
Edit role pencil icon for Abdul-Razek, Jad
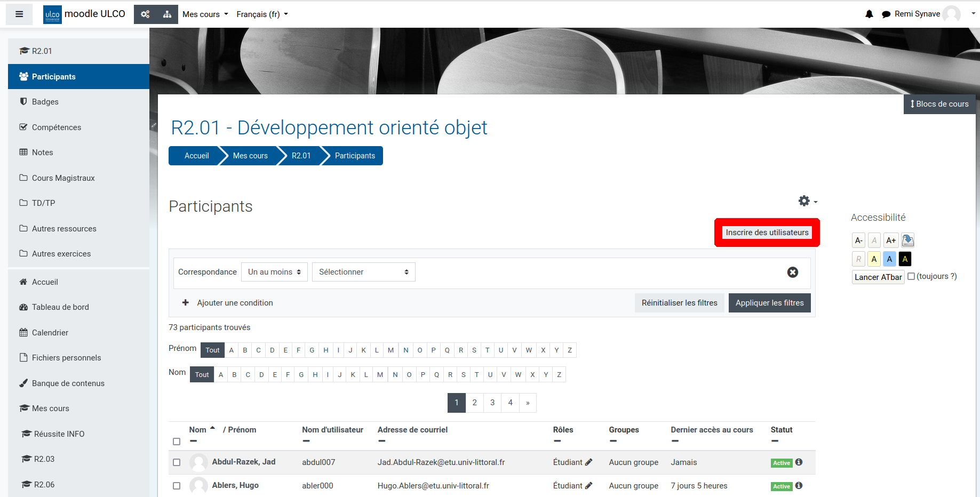589,462
